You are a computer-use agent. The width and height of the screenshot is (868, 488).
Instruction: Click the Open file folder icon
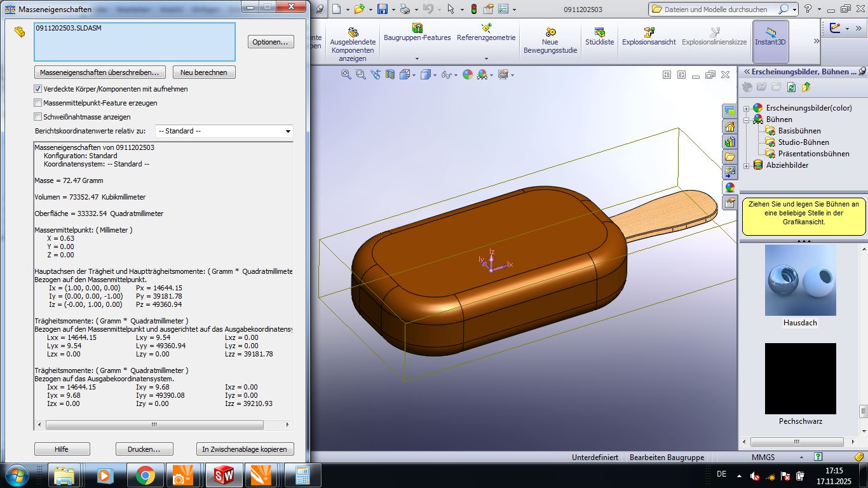point(360,9)
